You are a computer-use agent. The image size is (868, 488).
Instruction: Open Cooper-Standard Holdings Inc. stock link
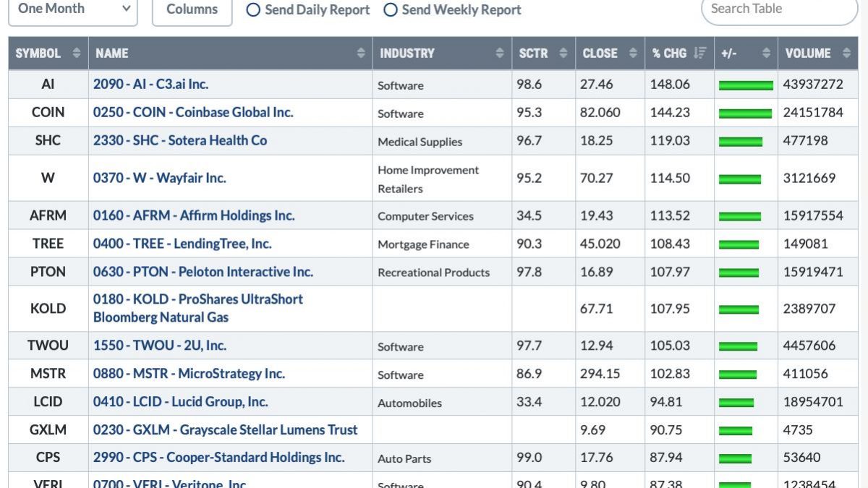point(219,458)
